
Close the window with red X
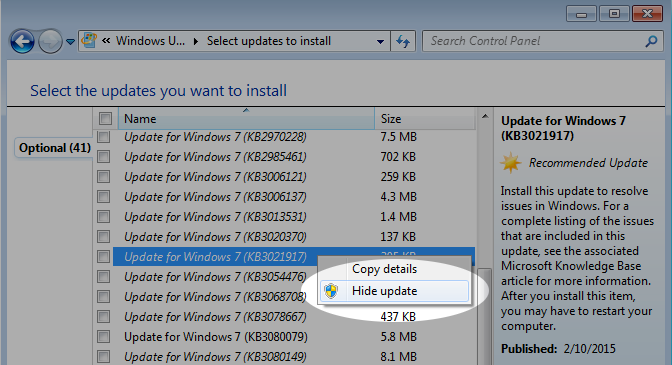(648, 14)
